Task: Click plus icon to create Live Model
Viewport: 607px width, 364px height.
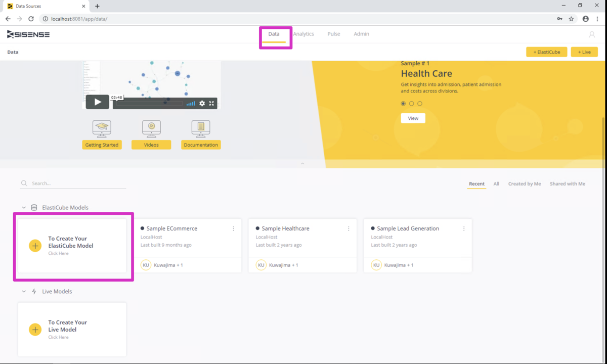Action: point(35,330)
